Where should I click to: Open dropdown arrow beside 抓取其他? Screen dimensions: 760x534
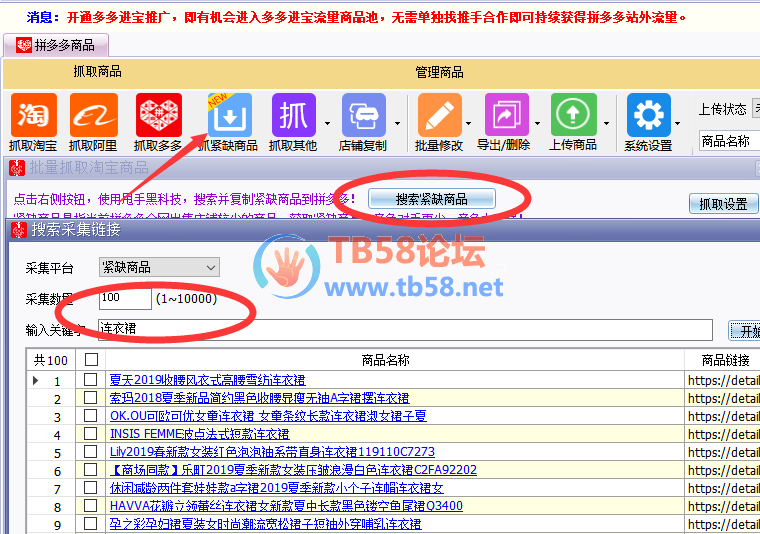(x=326, y=124)
